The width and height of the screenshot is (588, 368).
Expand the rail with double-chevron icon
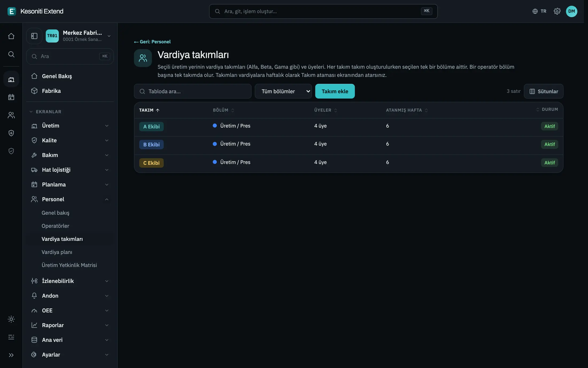point(11,355)
